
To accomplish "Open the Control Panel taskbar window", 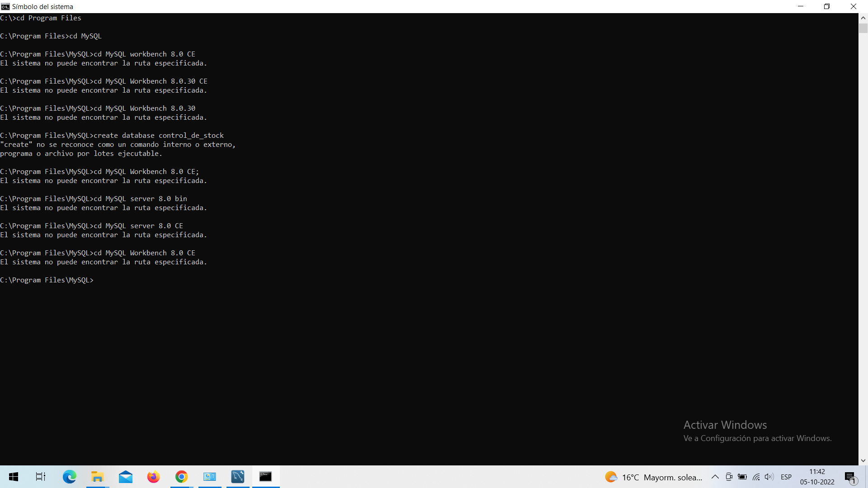I will (x=209, y=477).
